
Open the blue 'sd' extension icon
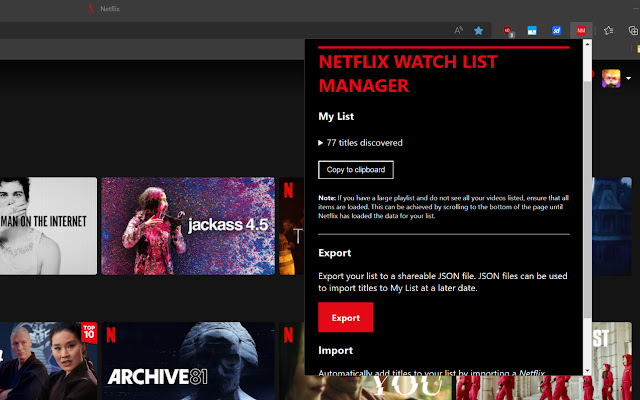(556, 30)
